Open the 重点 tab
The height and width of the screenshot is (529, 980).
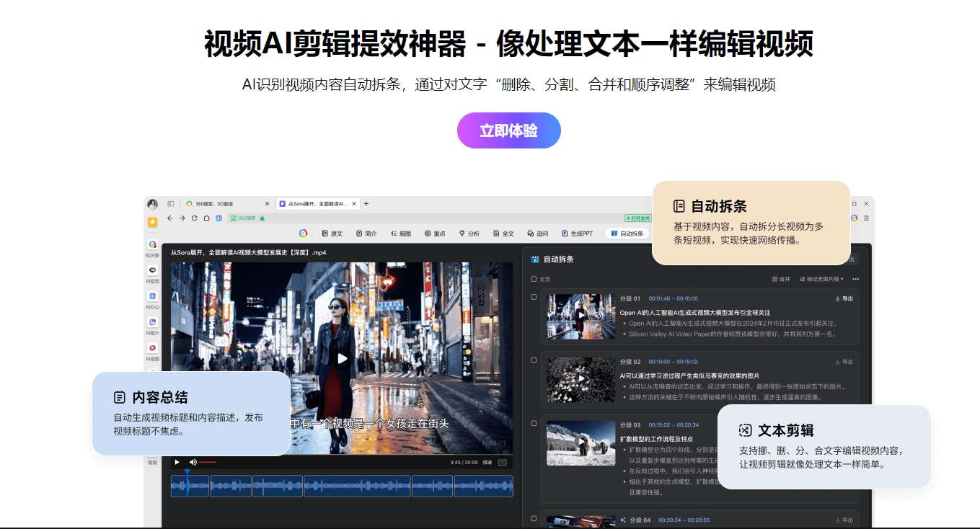[435, 234]
